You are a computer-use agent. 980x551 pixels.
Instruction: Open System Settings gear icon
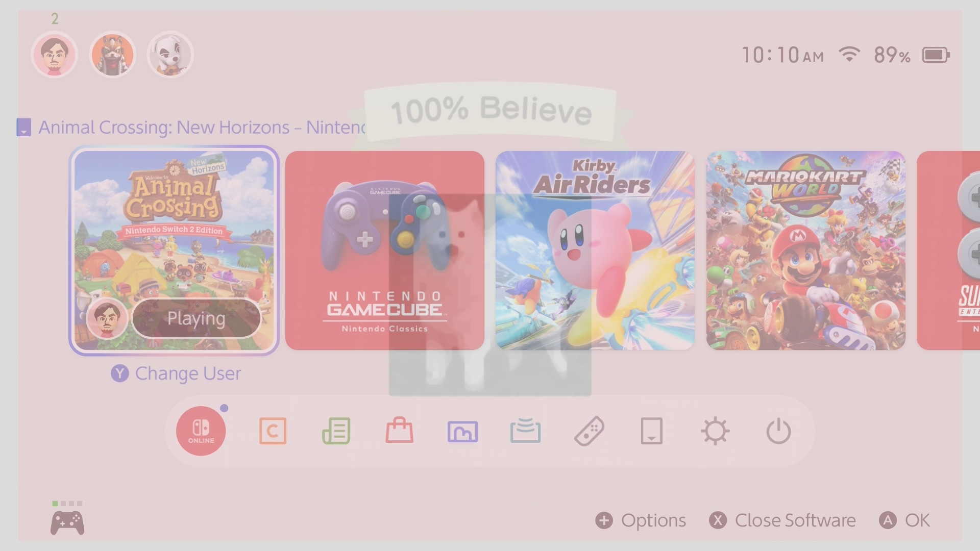(715, 431)
